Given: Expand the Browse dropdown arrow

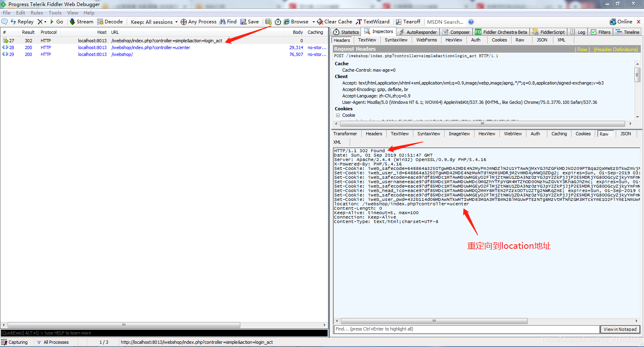Looking at the screenshot, I should tap(314, 22).
